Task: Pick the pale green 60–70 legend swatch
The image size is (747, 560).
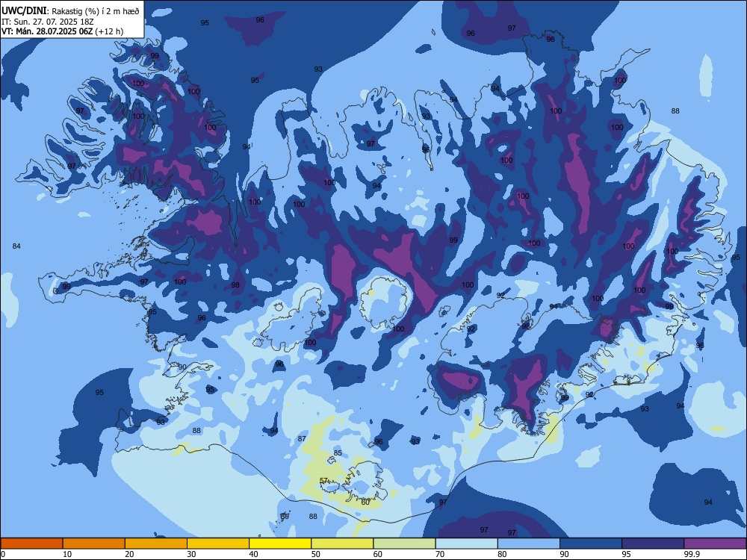Action: 404,544
